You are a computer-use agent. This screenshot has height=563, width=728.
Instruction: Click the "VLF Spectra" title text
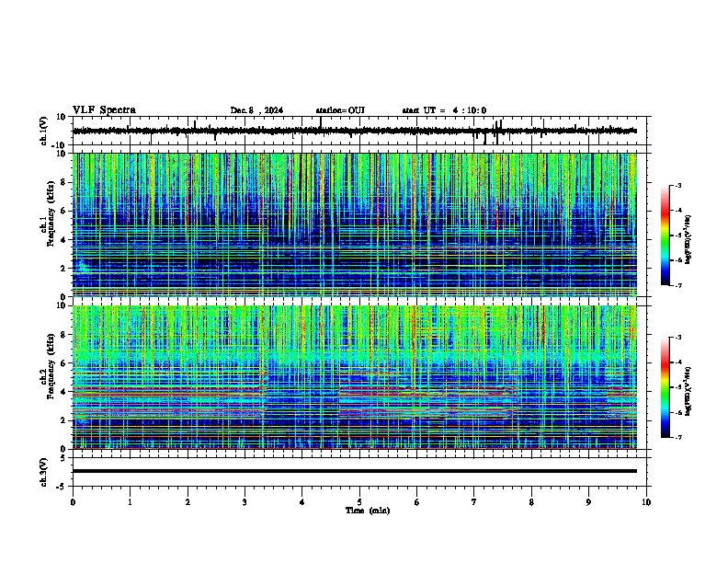click(x=104, y=110)
